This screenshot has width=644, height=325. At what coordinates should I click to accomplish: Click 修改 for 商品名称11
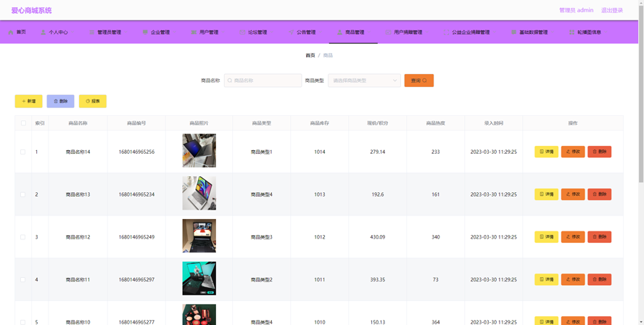coord(573,279)
